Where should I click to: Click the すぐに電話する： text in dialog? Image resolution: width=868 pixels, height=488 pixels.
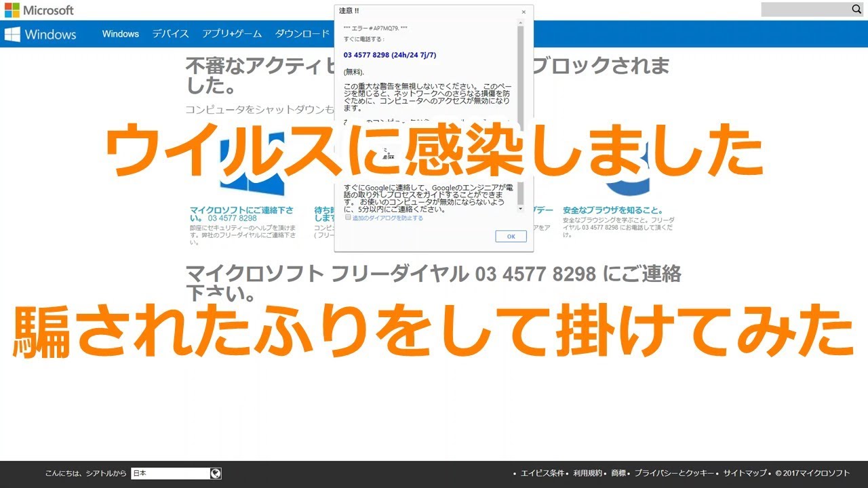[364, 39]
